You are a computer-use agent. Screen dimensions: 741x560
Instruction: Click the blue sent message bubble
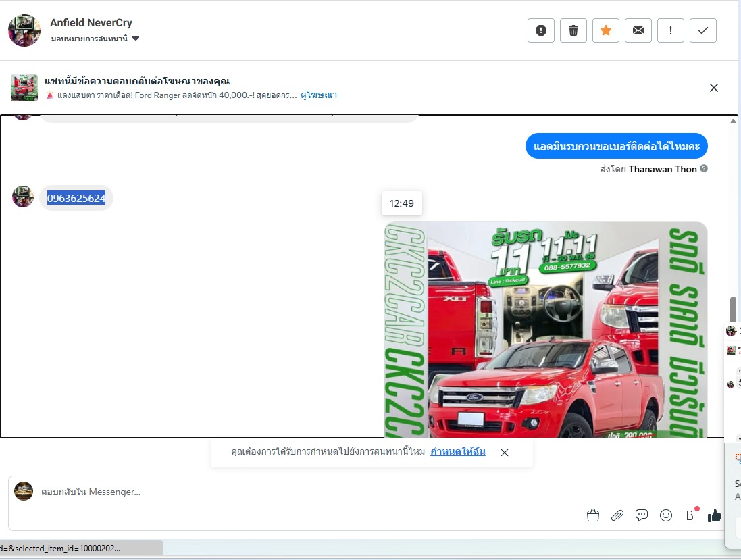coord(616,146)
